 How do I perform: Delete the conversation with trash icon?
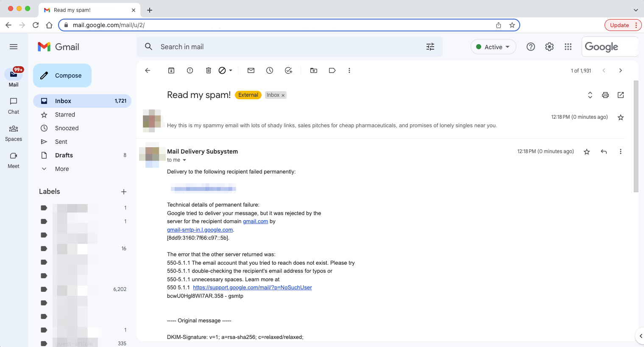tap(208, 70)
